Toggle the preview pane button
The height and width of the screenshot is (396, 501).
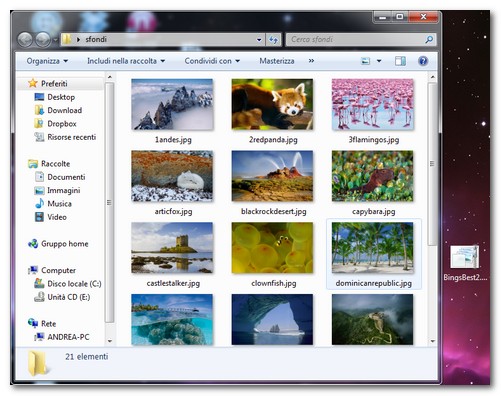(x=400, y=61)
